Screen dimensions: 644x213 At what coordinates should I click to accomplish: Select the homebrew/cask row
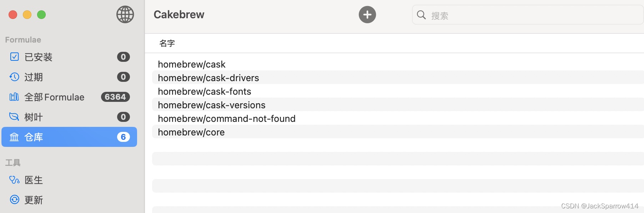[192, 64]
